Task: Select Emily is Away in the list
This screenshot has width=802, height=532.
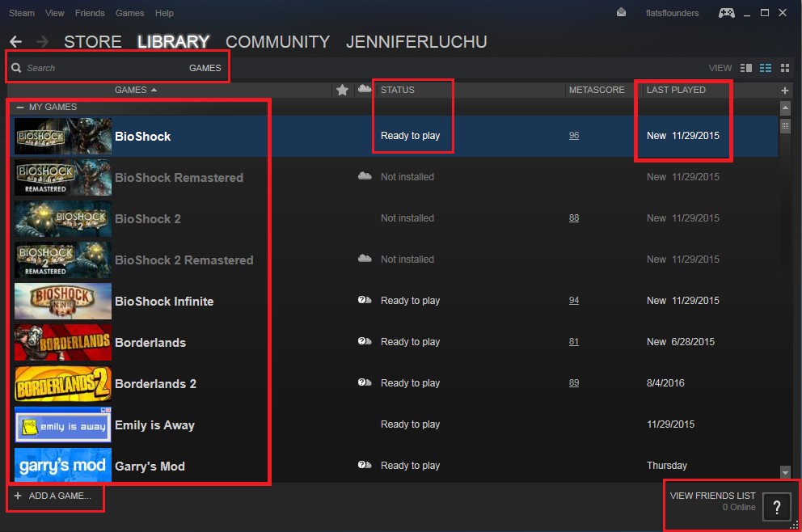Action: [394, 425]
